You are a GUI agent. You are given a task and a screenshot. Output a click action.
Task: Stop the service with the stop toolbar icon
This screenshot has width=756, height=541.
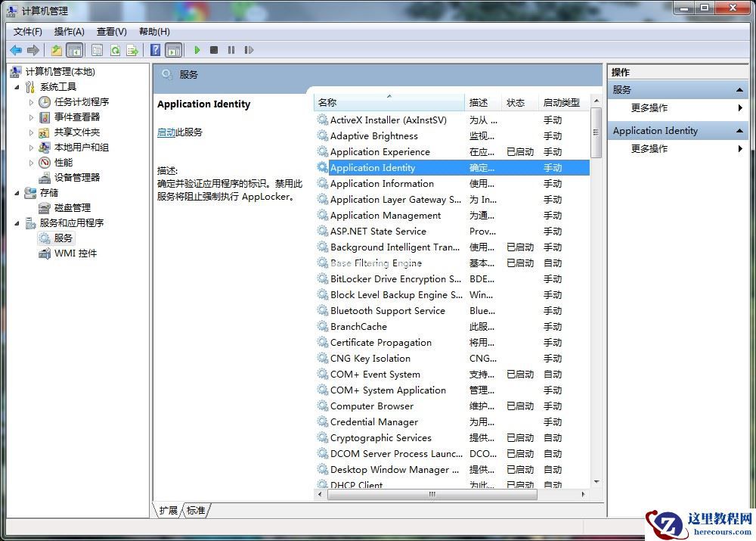click(x=215, y=50)
